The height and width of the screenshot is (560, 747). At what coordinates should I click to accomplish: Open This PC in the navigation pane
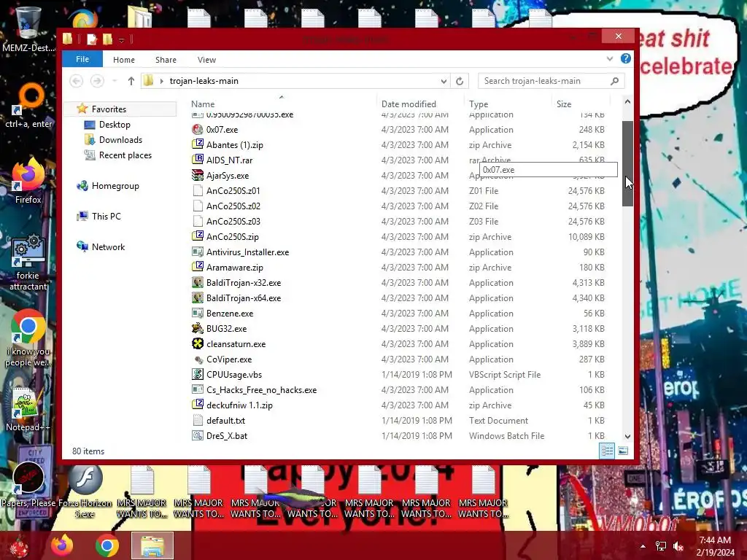[x=107, y=216]
